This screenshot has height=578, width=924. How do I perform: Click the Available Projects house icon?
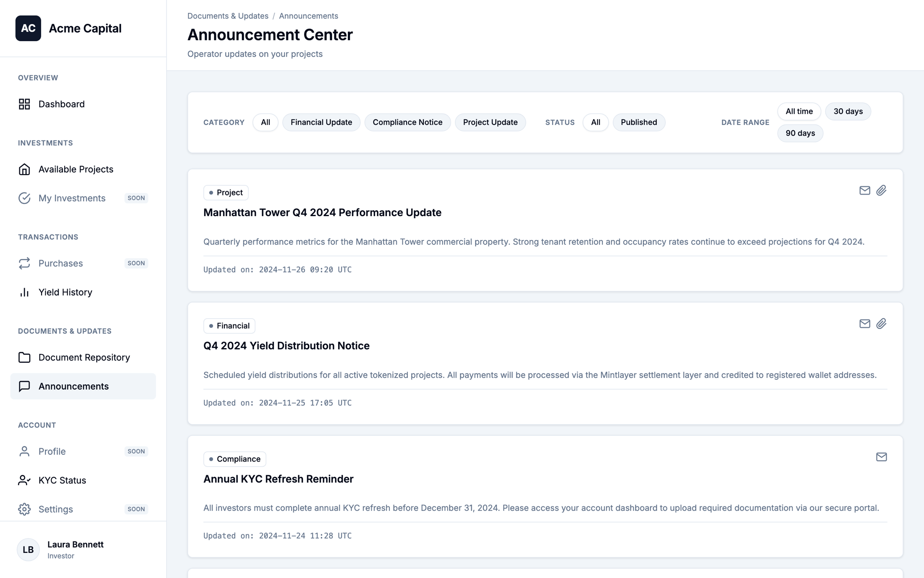24,169
